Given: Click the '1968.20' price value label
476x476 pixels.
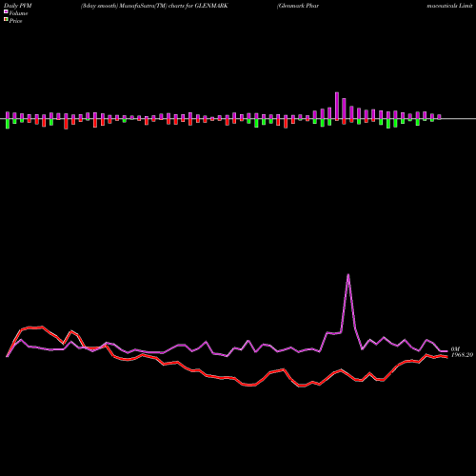Looking at the screenshot, I should coord(462,355).
